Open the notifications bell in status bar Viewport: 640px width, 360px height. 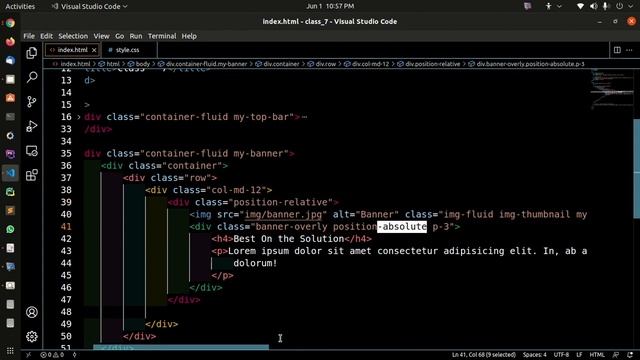(x=630, y=355)
